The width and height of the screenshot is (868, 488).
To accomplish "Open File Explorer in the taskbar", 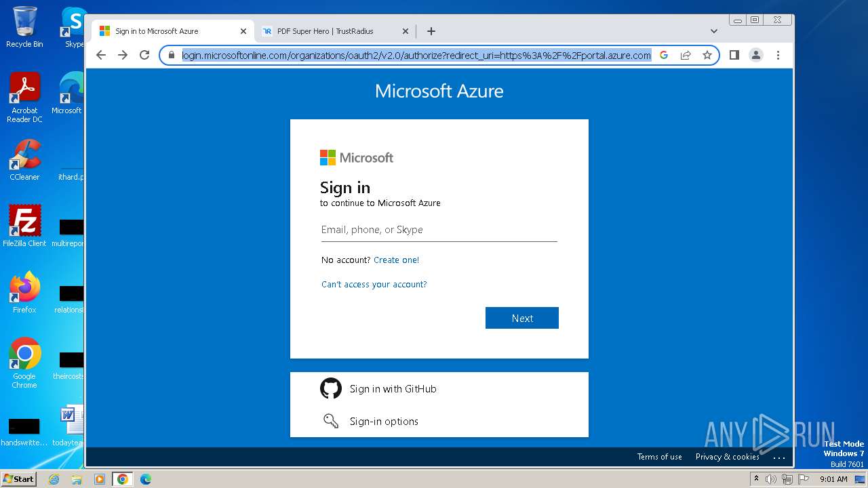I will click(x=77, y=479).
